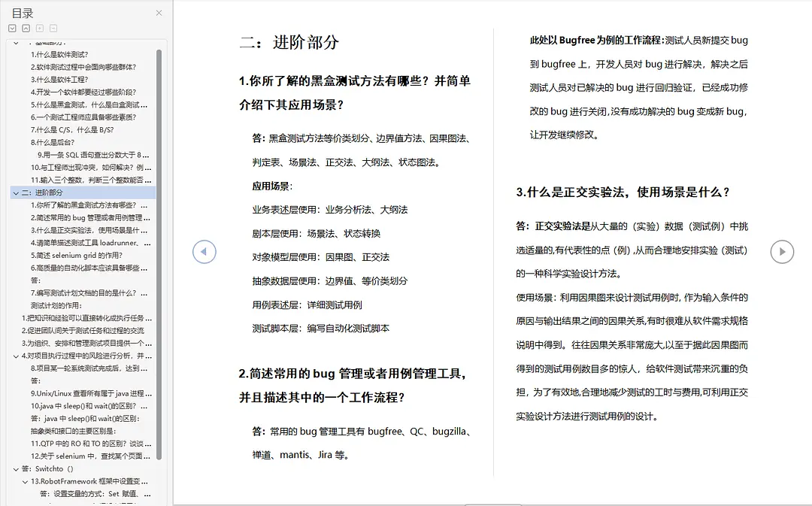This screenshot has height=506, width=812.
Task: Open outline entry 10.java 中 sleep()和 wait()的区别?
Action: click(89, 406)
